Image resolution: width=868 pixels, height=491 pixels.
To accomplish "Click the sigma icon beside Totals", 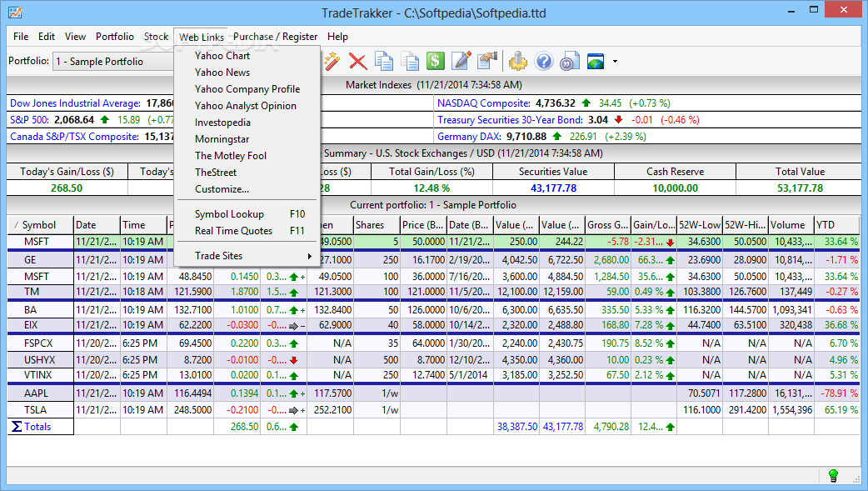I will (17, 427).
